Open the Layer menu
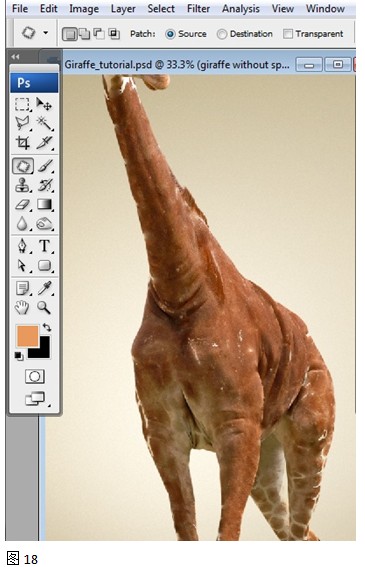 click(123, 9)
